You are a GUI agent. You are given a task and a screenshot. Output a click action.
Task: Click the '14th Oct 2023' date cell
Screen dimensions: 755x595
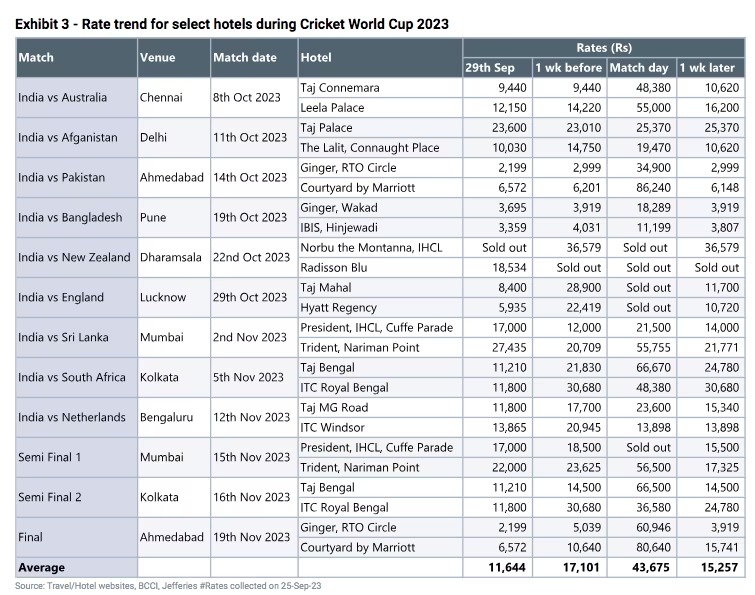[x=254, y=178]
